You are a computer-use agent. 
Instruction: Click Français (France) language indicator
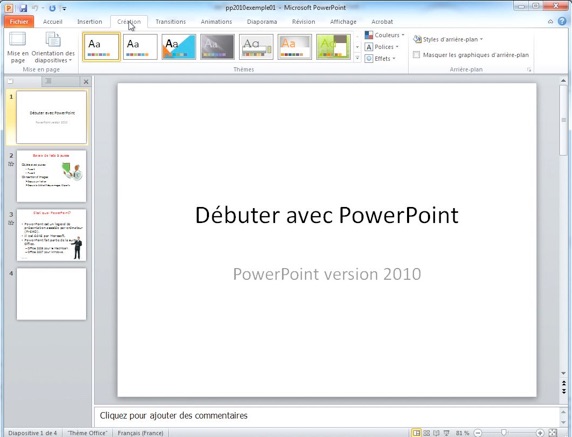[140, 433]
